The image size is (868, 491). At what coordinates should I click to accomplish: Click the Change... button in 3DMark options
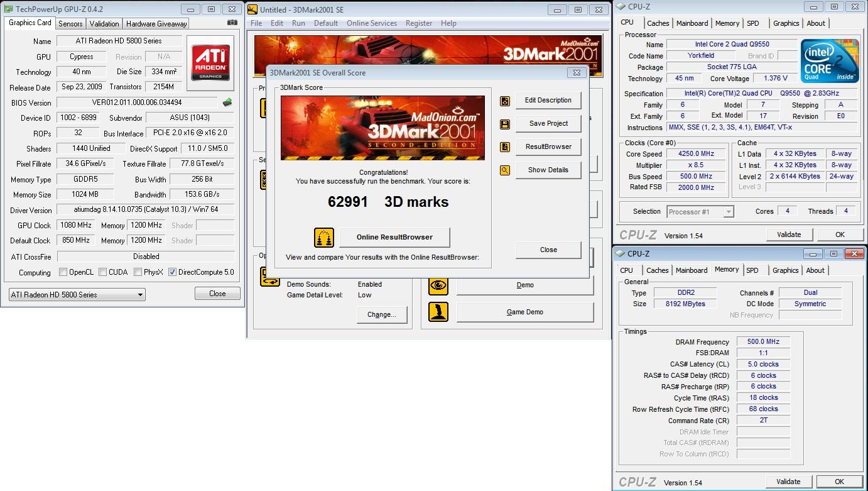click(x=382, y=314)
